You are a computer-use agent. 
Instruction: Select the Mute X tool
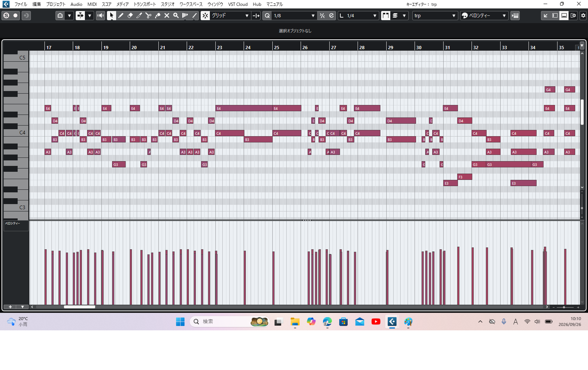point(166,15)
